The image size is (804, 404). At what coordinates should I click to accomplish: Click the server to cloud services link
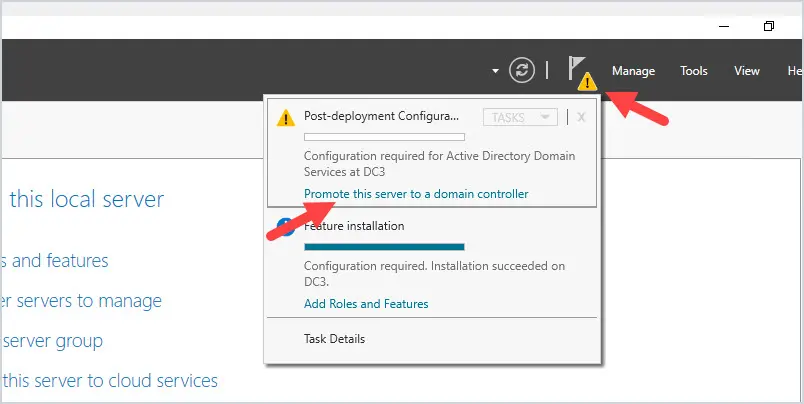point(110,381)
